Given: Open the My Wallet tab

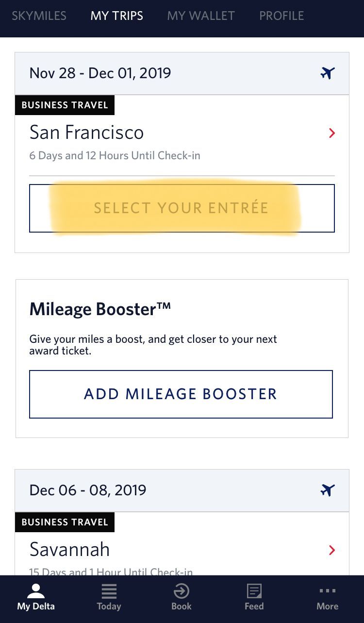Looking at the screenshot, I should tap(201, 16).
